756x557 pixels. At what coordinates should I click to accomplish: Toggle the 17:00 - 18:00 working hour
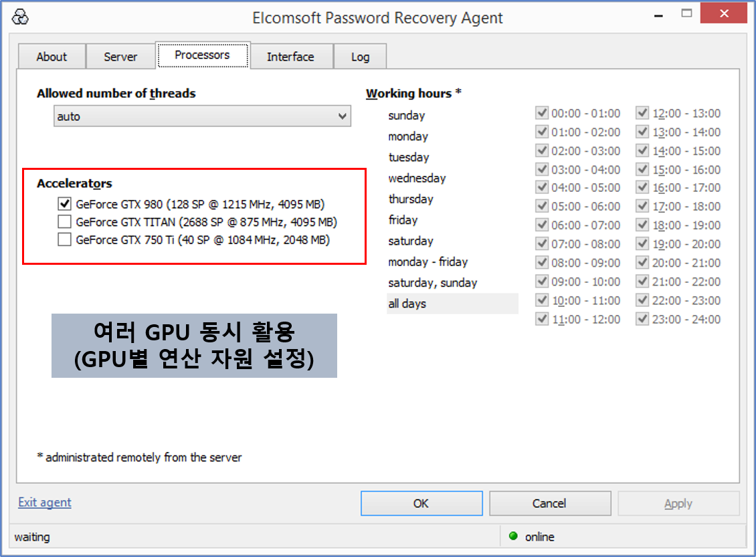tap(642, 206)
